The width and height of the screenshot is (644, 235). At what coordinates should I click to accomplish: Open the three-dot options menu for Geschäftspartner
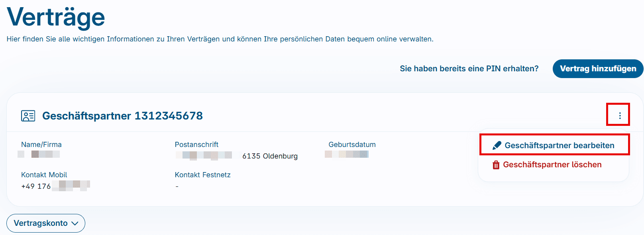tap(620, 116)
